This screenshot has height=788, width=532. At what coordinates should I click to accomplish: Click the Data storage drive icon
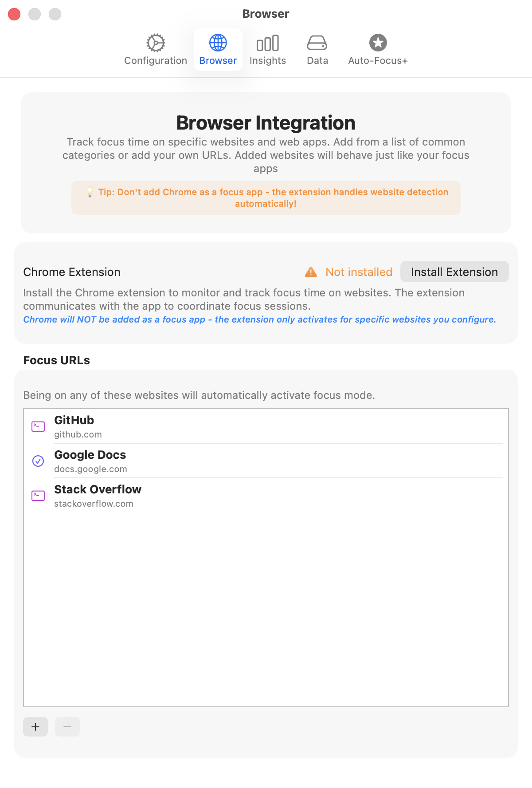click(317, 43)
